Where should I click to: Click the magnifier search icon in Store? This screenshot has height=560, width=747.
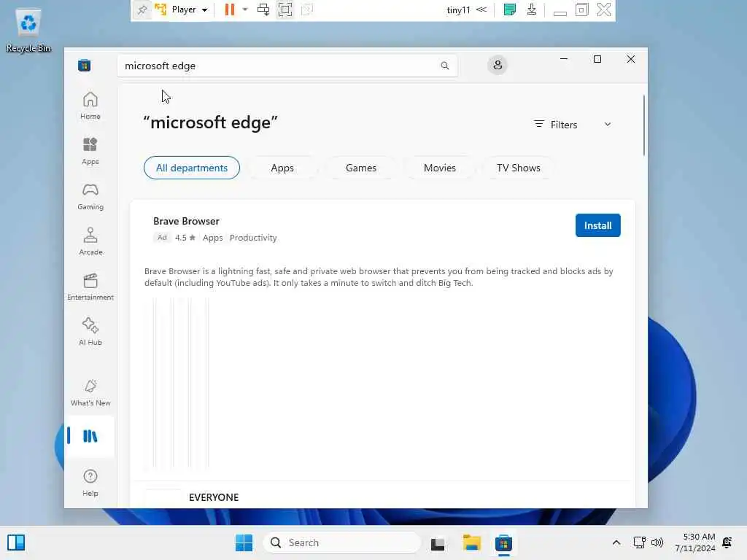point(444,66)
